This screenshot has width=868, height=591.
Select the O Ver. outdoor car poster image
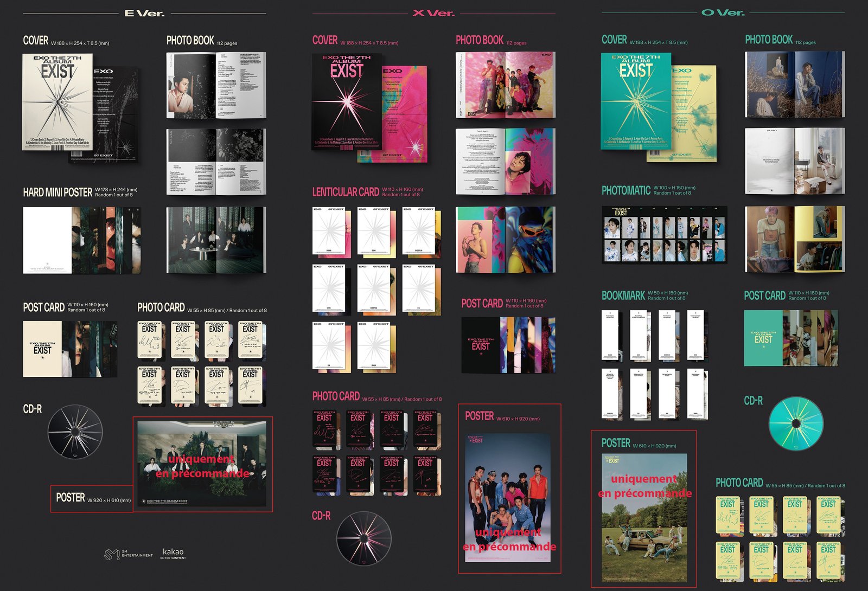(644, 518)
